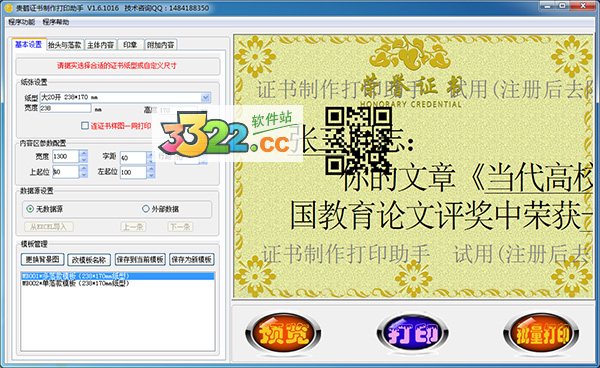Viewport: 600px width, 368px height.
Task: Click the 下一条 next record button
Action: click(180, 227)
